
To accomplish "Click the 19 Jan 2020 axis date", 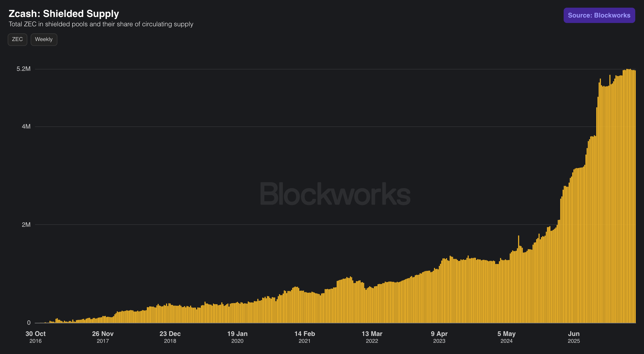I will (x=237, y=337).
